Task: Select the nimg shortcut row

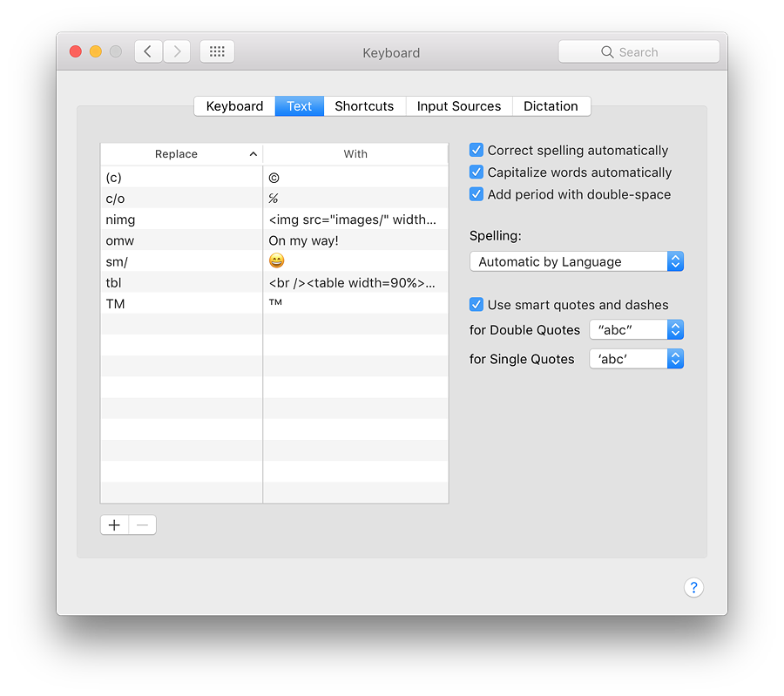Action: tap(274, 220)
